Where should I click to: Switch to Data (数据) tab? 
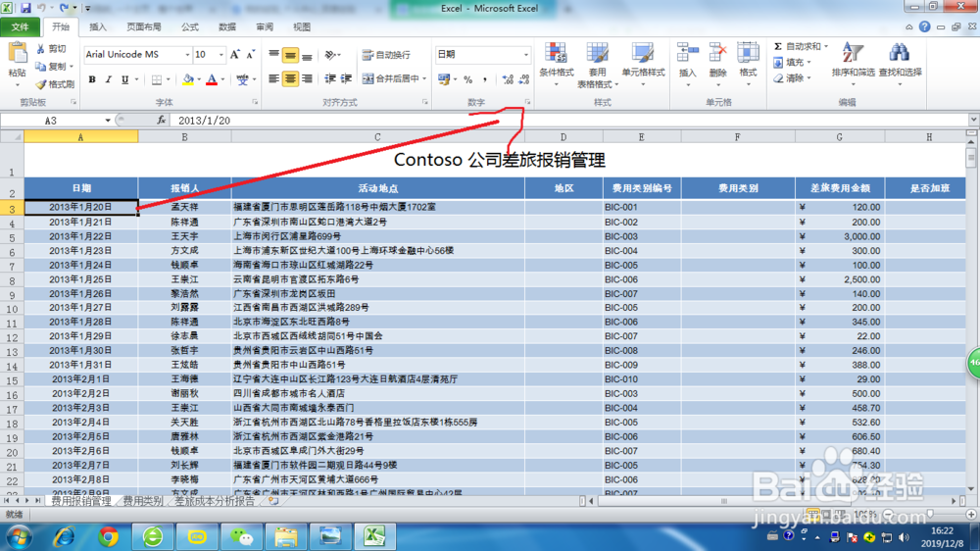pos(227,26)
